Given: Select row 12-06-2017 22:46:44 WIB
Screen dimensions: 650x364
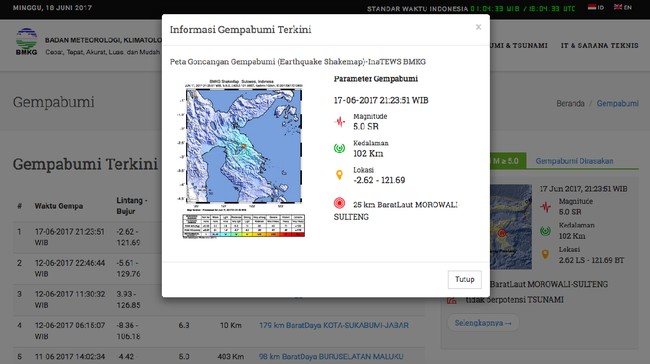Looking at the screenshot, I should click(218, 269).
